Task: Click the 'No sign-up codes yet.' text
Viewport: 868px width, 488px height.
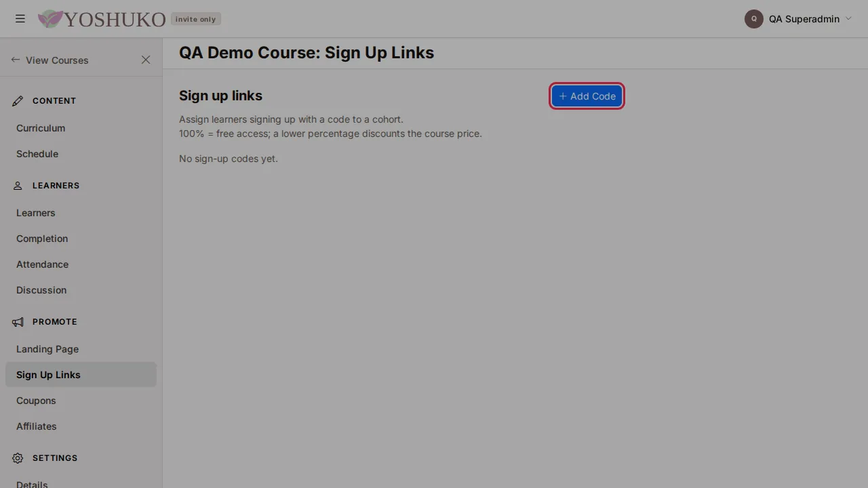Action: 229,159
